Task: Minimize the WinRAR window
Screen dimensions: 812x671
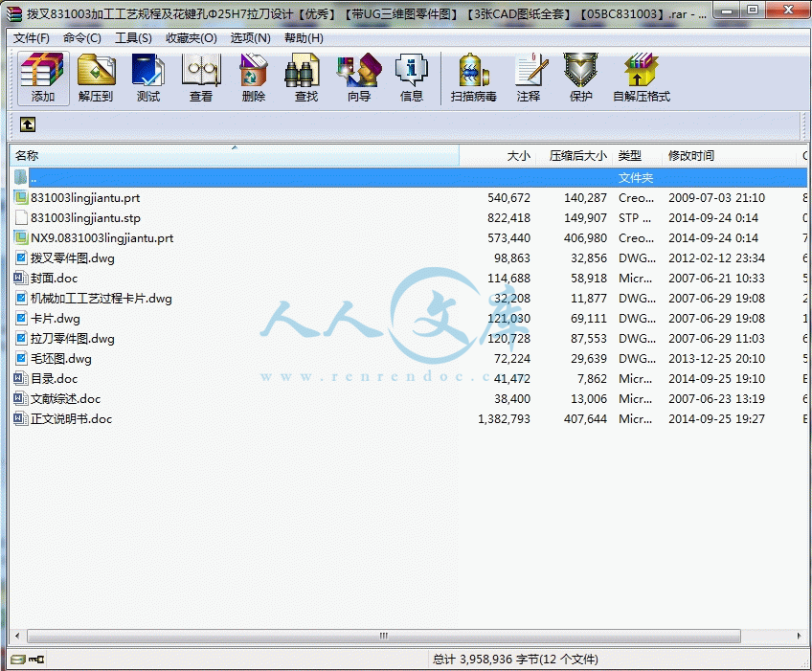Action: coord(727,11)
